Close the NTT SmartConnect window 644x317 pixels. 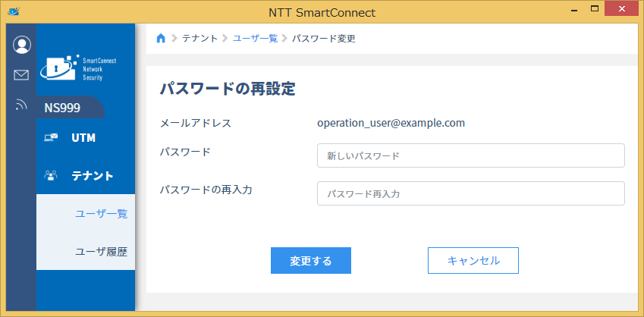622,8
